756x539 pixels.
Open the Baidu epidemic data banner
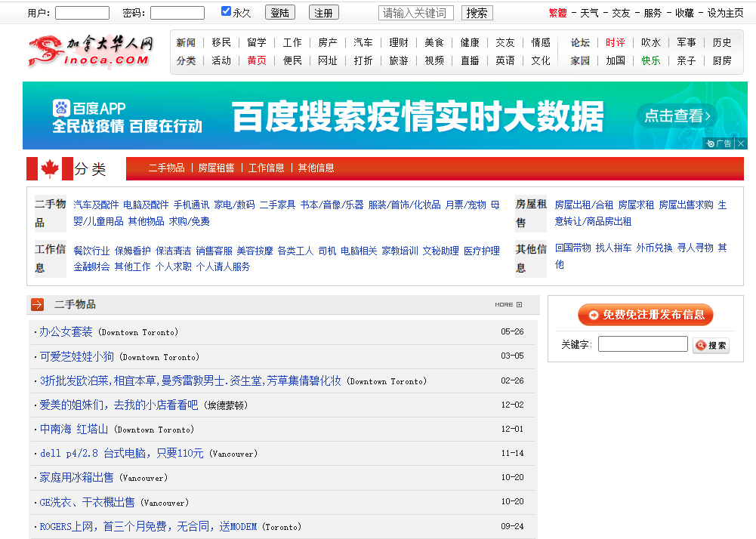coord(385,115)
